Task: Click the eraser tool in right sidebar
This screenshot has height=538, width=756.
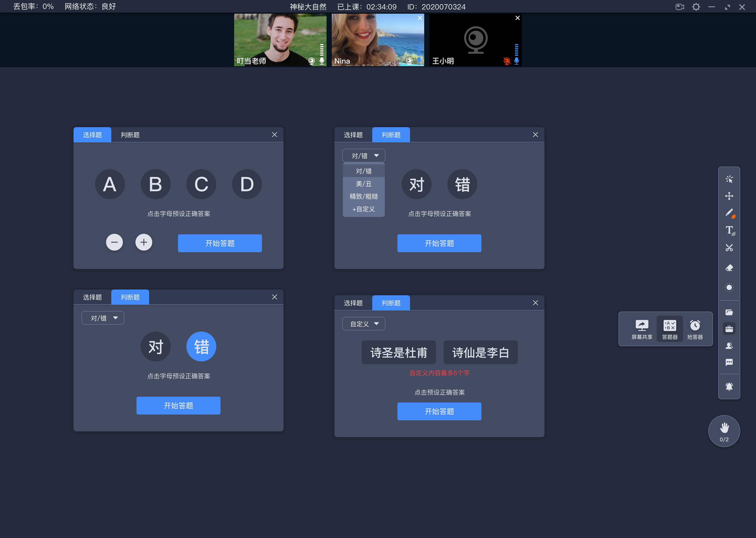Action: click(729, 267)
